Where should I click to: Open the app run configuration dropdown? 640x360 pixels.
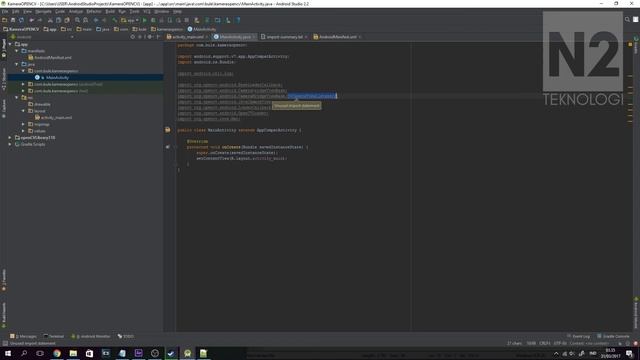point(130,20)
